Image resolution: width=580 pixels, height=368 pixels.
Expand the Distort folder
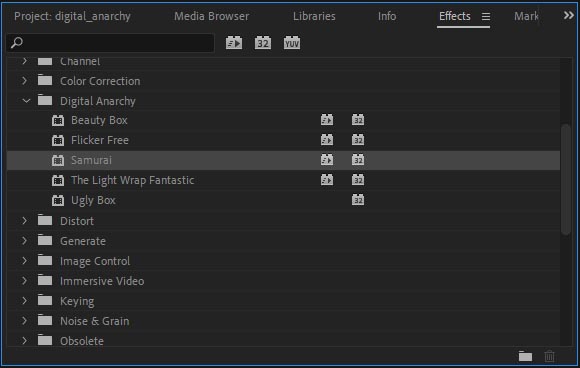[x=24, y=220]
